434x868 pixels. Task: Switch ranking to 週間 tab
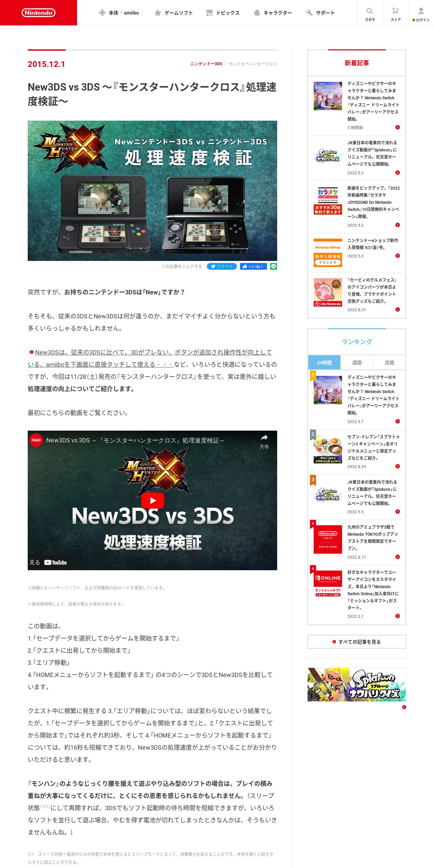pos(357,362)
